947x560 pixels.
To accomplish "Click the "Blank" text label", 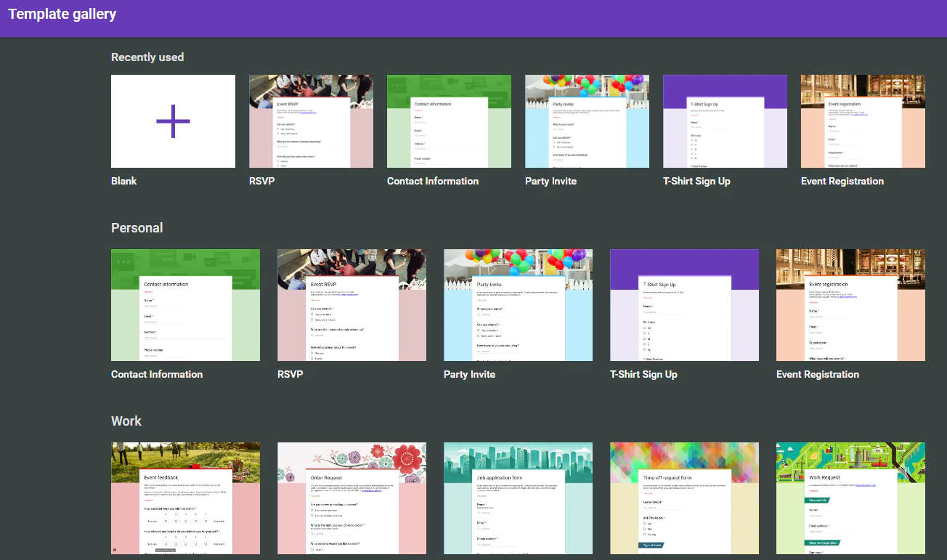I will coord(123,181).
